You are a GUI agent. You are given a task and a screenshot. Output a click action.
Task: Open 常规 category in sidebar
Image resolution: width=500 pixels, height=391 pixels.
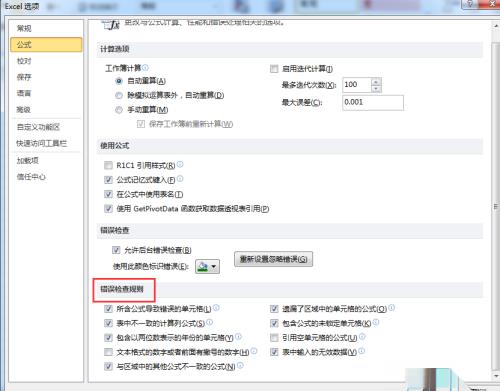[x=46, y=28]
